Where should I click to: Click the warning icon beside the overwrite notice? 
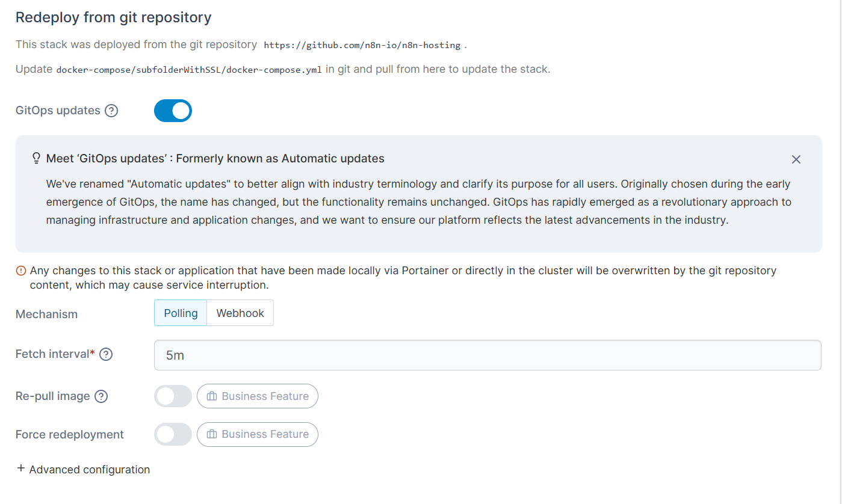click(x=21, y=271)
